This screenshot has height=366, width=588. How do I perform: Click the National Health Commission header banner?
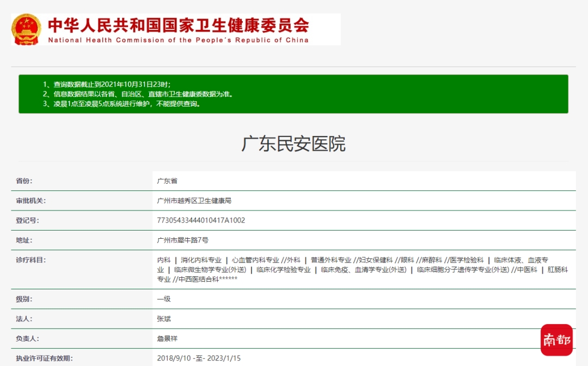tap(176, 29)
